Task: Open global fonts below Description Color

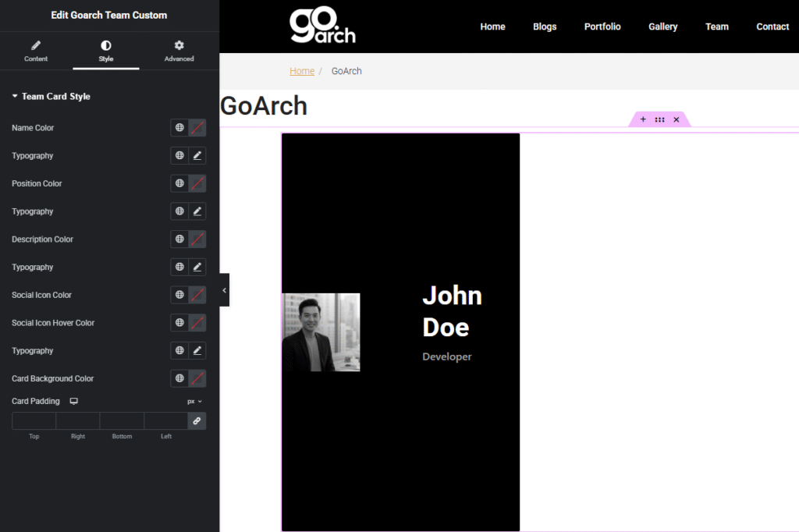Action: pos(179,267)
